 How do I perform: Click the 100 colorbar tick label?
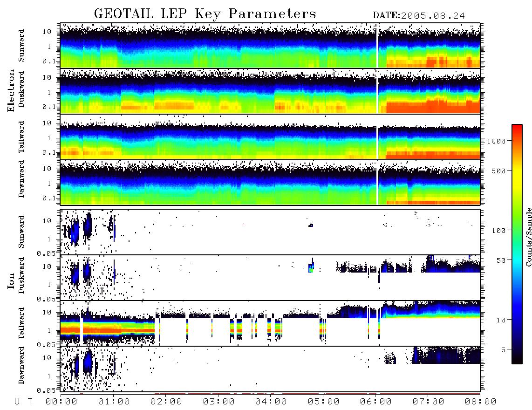pyautogui.click(x=498, y=231)
